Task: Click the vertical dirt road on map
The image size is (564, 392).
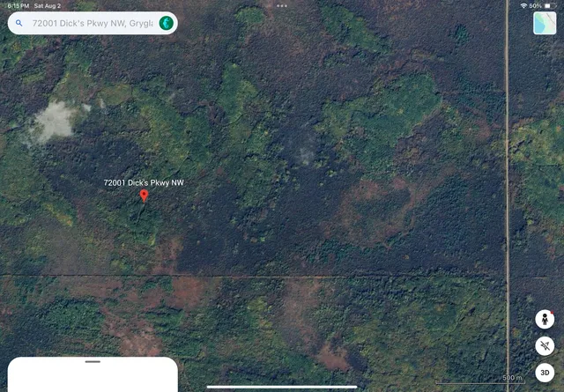Action: (508, 196)
